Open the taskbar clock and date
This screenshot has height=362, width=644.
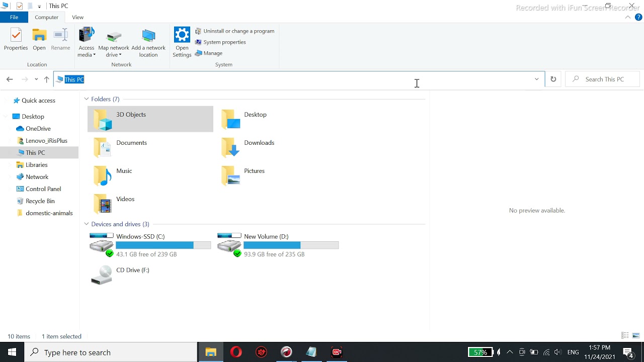[599, 352]
